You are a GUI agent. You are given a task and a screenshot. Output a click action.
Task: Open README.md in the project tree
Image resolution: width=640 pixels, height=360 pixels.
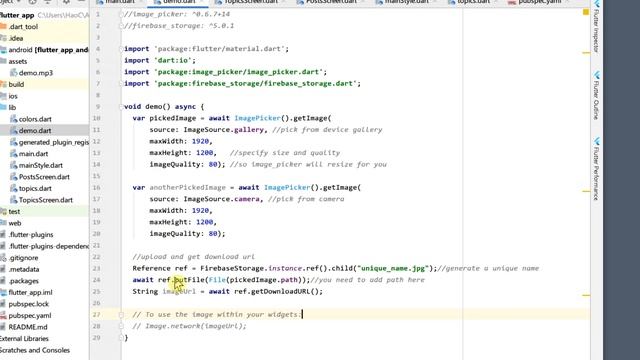[x=28, y=327]
